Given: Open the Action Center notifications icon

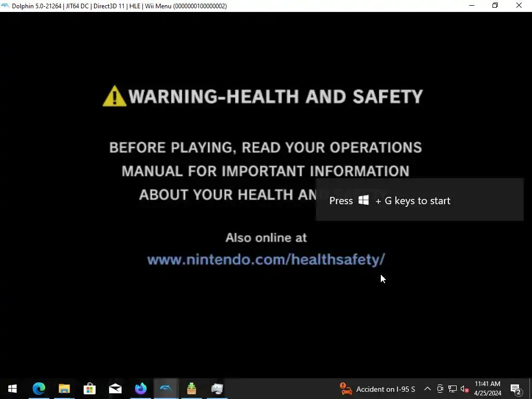Looking at the screenshot, I should (516, 389).
